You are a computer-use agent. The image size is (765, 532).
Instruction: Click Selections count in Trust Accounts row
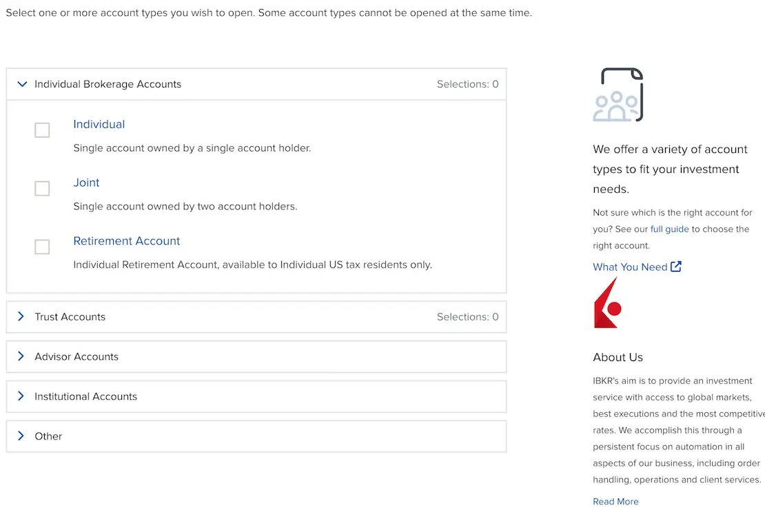467,317
